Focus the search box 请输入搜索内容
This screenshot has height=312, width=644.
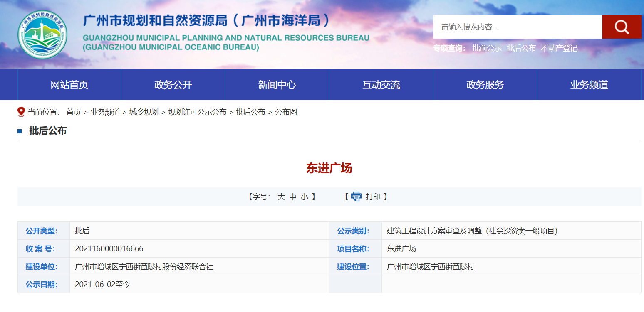[x=518, y=27]
